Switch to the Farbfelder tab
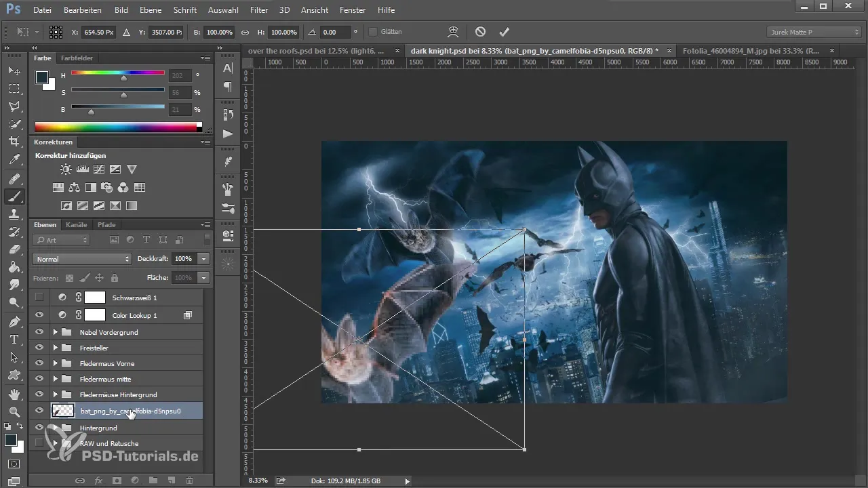 tap(77, 58)
